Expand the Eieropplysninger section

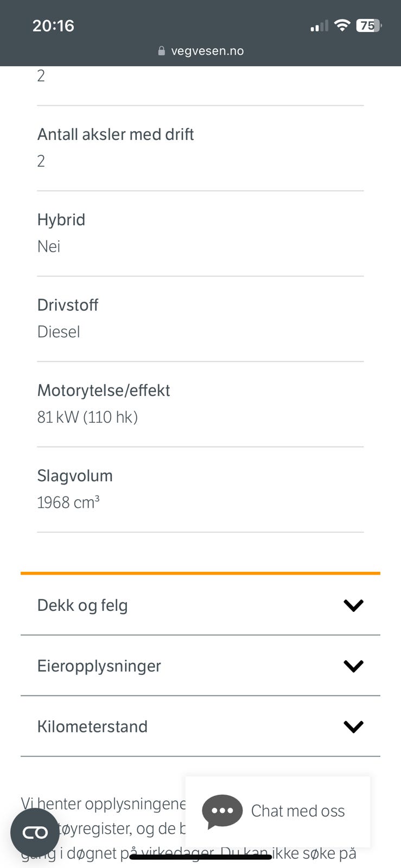(x=200, y=666)
